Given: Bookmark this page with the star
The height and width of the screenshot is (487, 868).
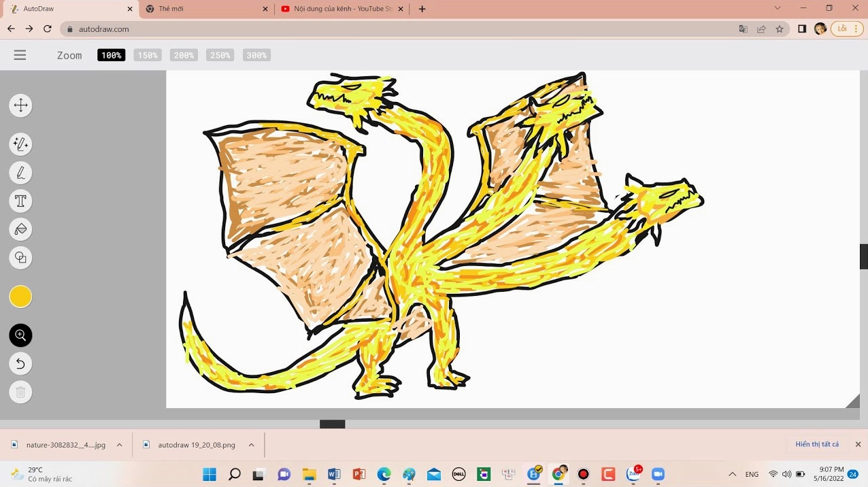Looking at the screenshot, I should tap(780, 29).
